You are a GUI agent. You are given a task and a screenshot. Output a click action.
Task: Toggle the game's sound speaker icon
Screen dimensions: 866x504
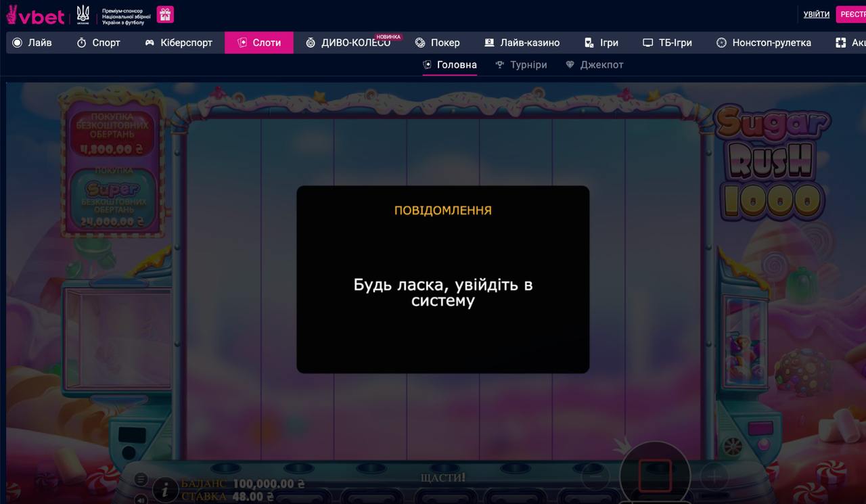point(141,499)
